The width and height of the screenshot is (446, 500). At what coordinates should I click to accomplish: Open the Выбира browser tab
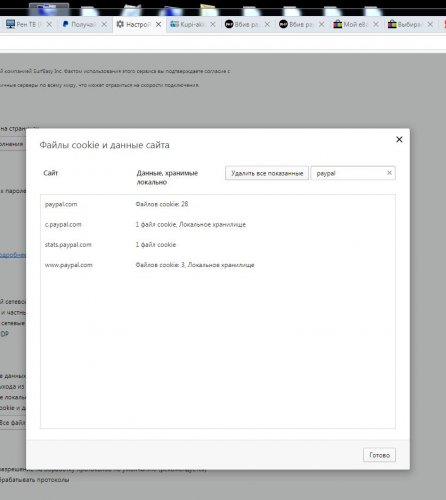coord(410,24)
